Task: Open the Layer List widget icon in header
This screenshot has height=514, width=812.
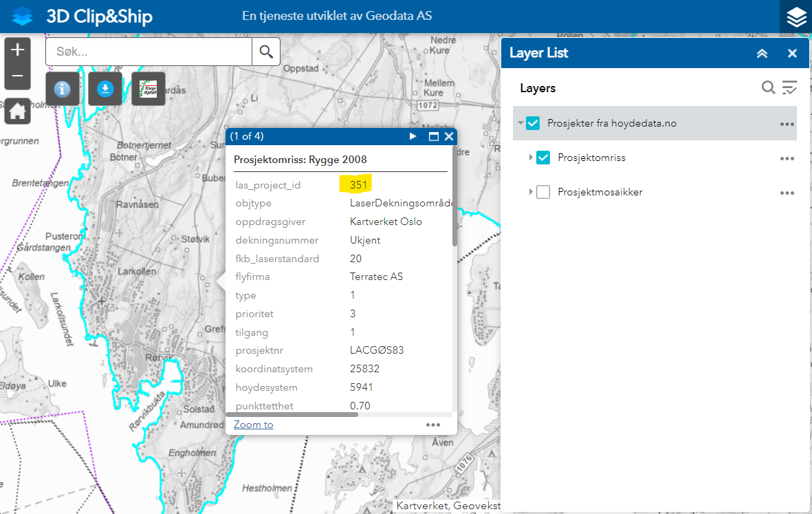Action: [x=796, y=17]
